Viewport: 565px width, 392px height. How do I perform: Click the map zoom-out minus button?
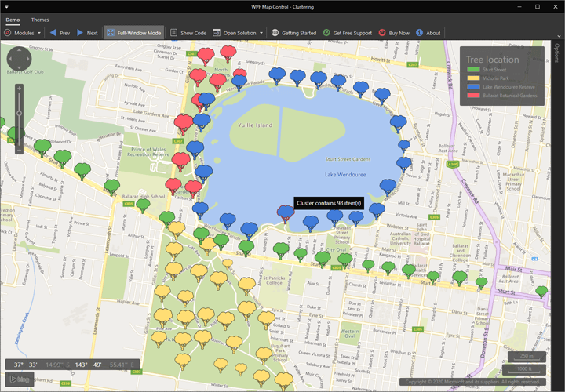[20, 150]
